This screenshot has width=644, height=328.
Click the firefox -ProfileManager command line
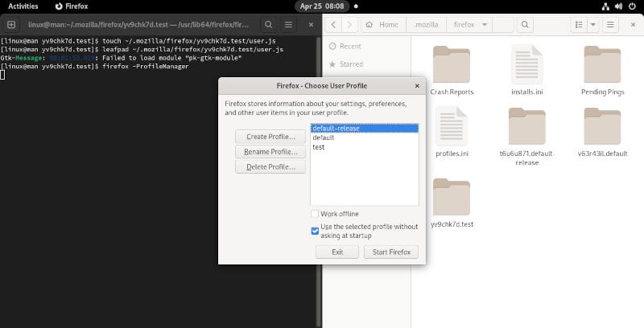[x=146, y=66]
